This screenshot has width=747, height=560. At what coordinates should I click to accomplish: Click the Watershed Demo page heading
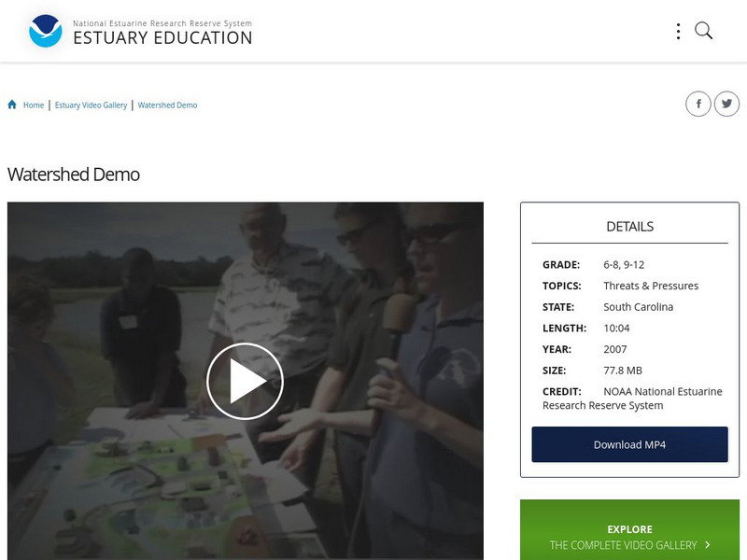[74, 175]
